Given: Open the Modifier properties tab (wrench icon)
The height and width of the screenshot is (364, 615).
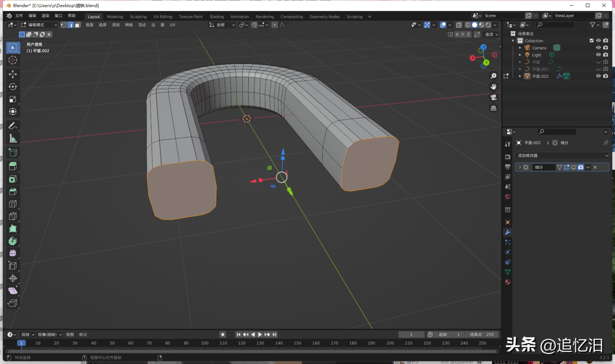Looking at the screenshot, I should (x=507, y=232).
